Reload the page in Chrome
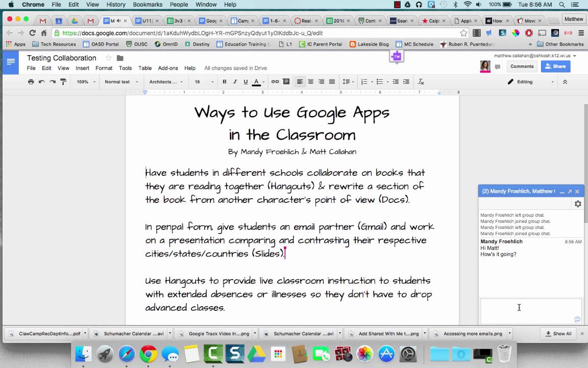 point(32,33)
